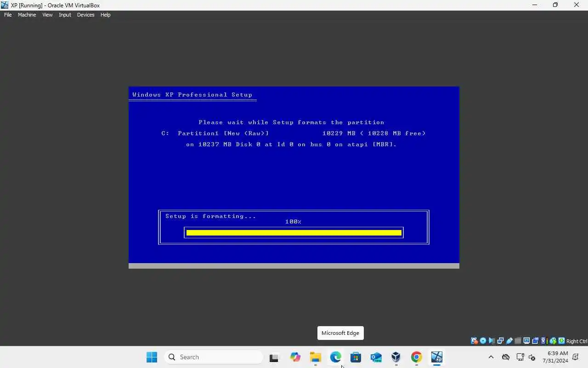
Task: Click 'Please wait while Setup formats' line
Action: coord(291,122)
